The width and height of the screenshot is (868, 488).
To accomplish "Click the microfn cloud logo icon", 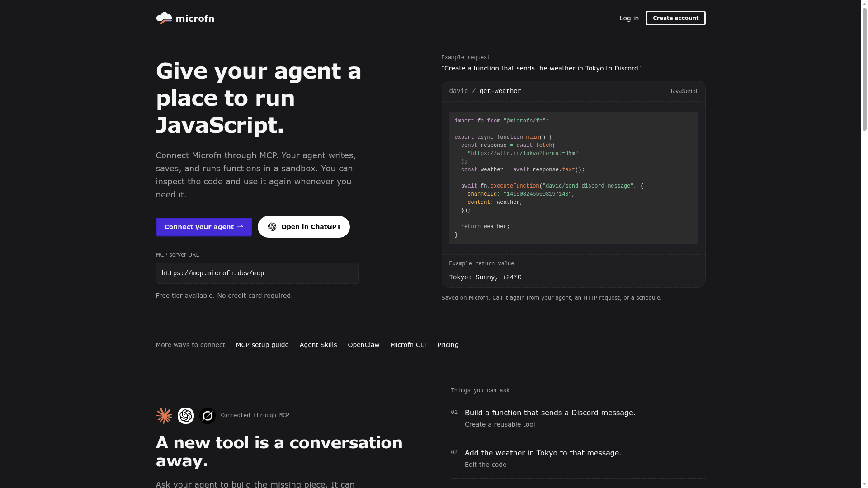I will coord(164,19).
